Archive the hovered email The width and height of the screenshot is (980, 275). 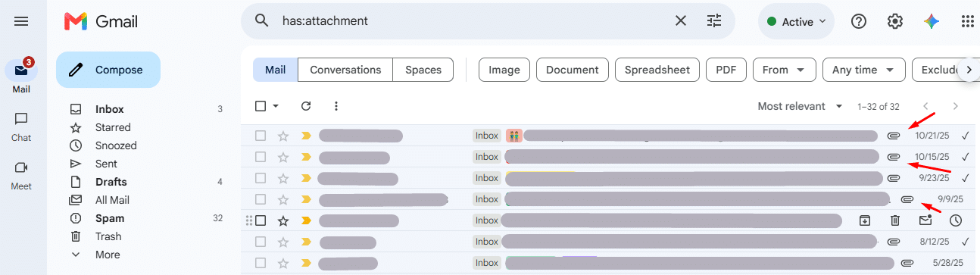pyautogui.click(x=864, y=220)
